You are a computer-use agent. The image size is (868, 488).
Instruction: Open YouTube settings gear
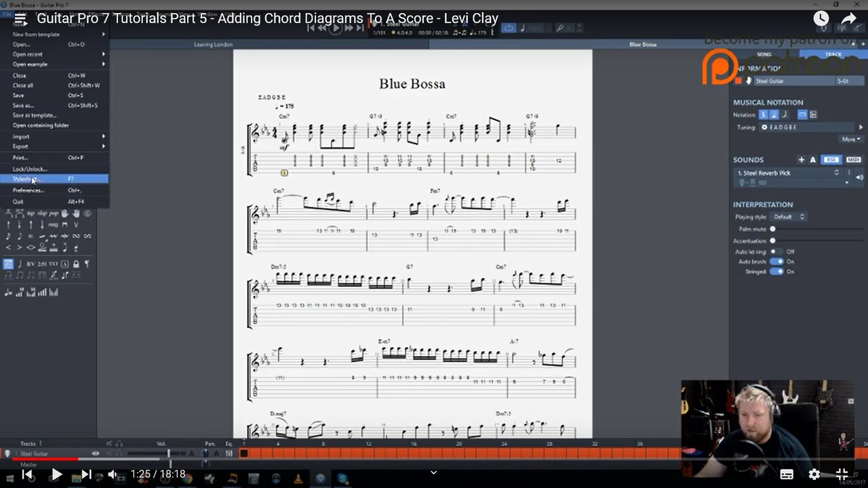tap(814, 474)
